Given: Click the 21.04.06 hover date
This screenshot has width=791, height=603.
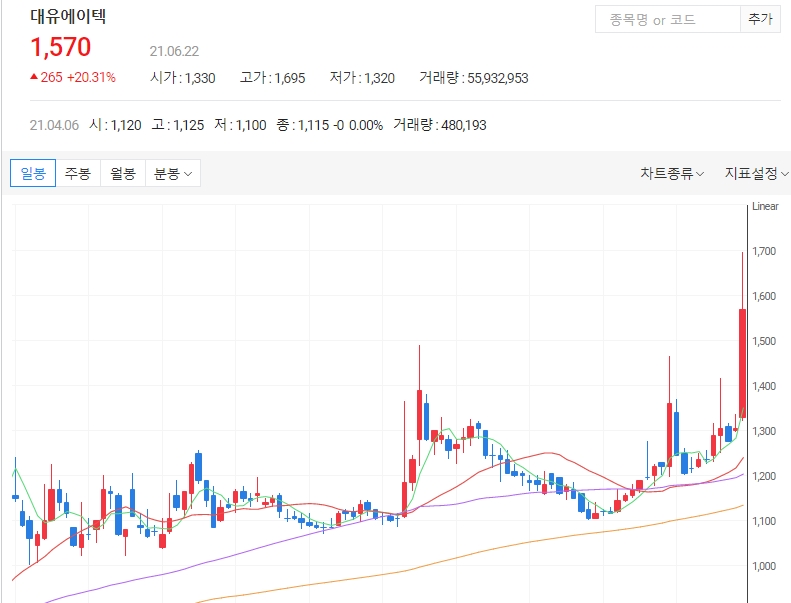Looking at the screenshot, I should [54, 125].
